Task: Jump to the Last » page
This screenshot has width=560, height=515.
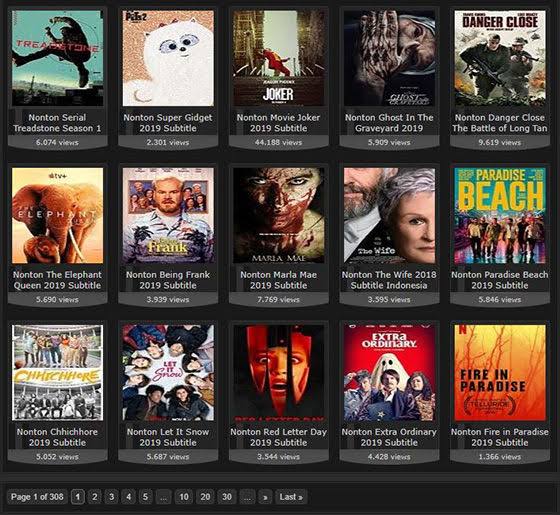Action: (x=291, y=497)
